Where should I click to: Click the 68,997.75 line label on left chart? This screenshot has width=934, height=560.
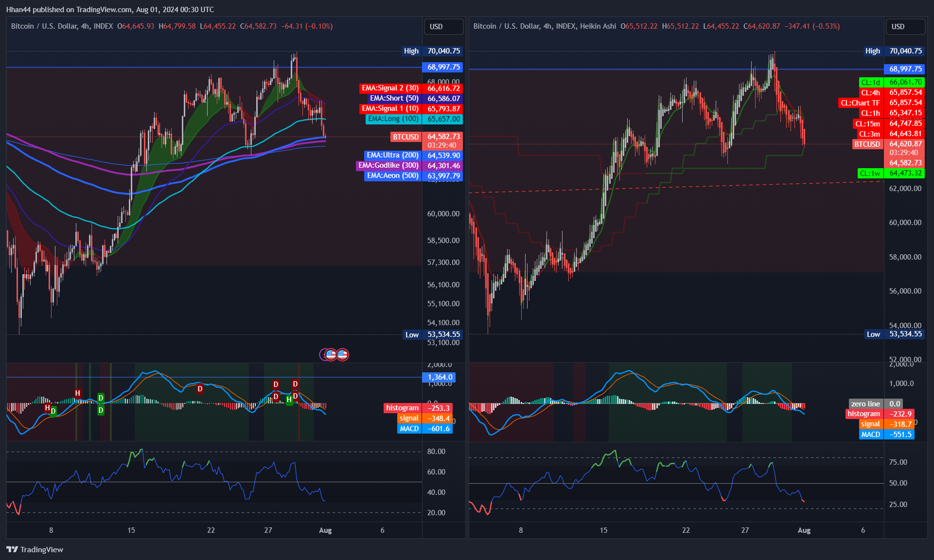[443, 67]
